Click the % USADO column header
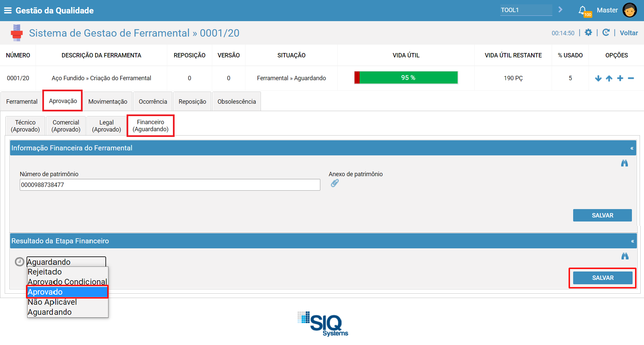644x345 pixels. click(x=570, y=55)
